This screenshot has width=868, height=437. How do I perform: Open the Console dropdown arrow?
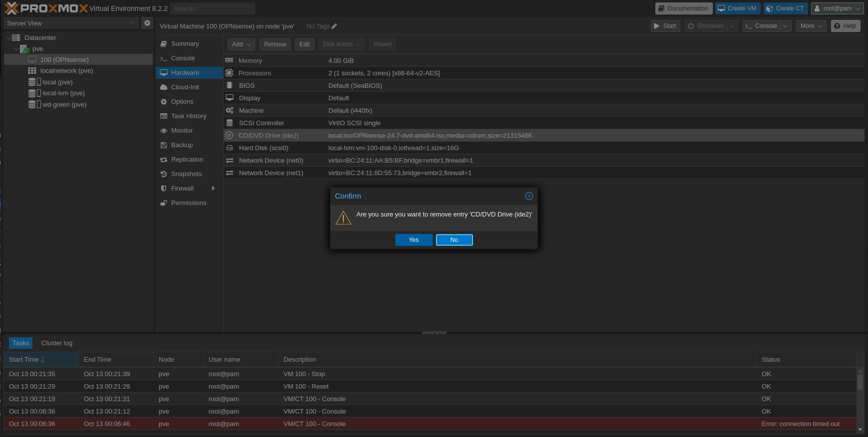[x=785, y=26]
